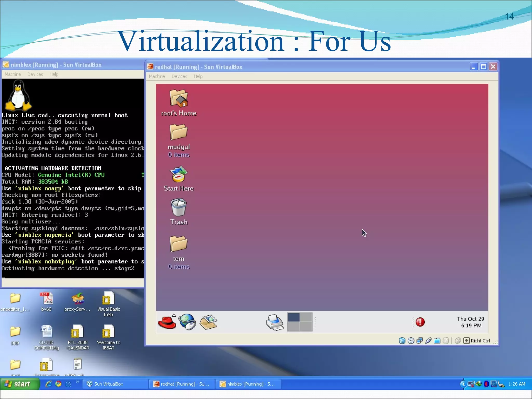Screen dimensions: 532x399
Task: Open the Devices menu in redhat window
Action: click(179, 76)
